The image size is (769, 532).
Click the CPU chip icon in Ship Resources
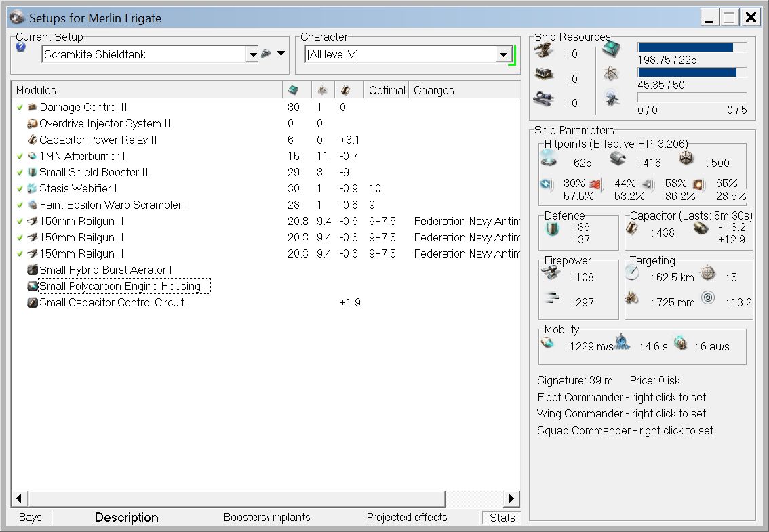611,49
